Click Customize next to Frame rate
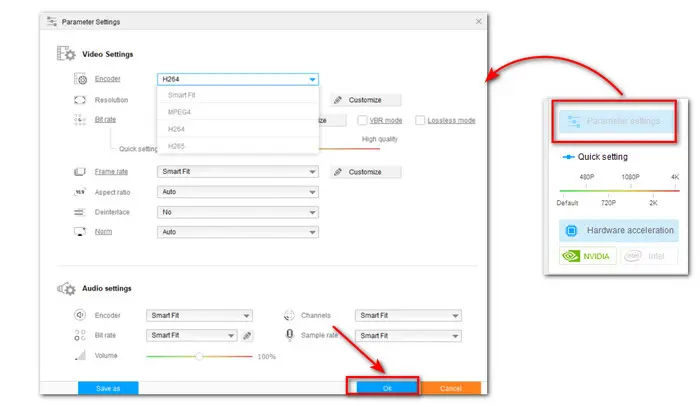 point(366,172)
